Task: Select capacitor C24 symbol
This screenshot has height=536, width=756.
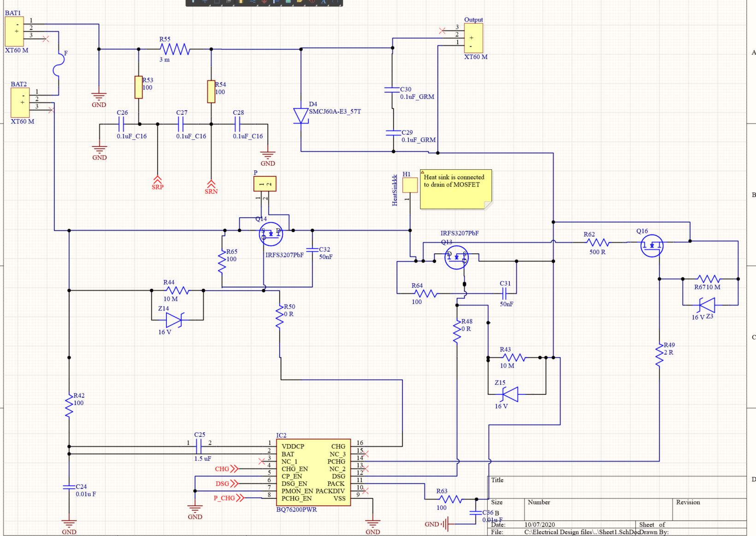Action: tap(69, 487)
